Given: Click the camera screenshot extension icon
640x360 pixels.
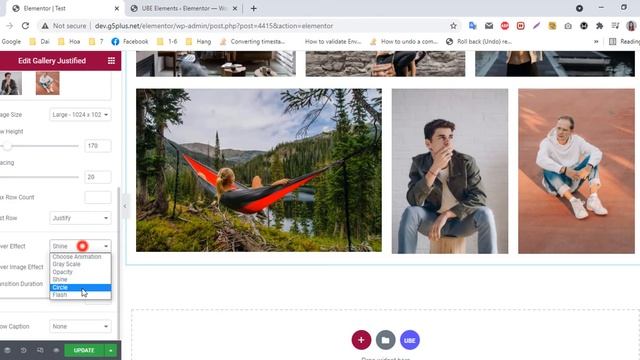Looking at the screenshot, I should coord(568,26).
